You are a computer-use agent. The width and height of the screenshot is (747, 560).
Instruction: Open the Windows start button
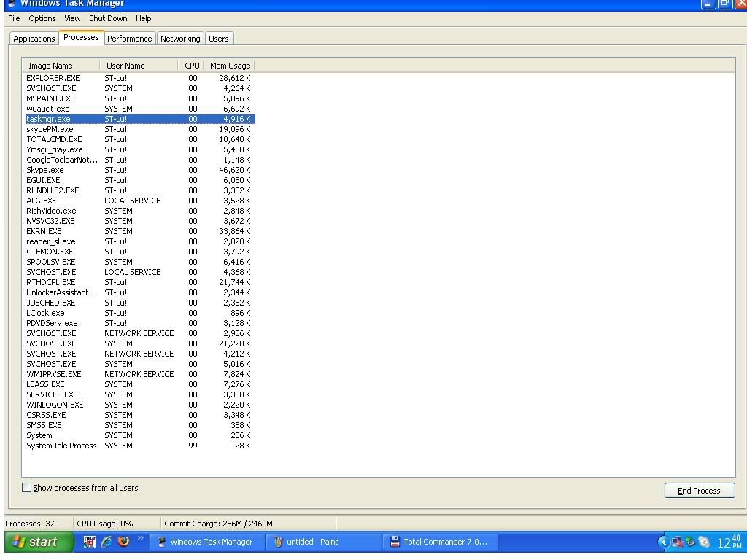pos(39,542)
